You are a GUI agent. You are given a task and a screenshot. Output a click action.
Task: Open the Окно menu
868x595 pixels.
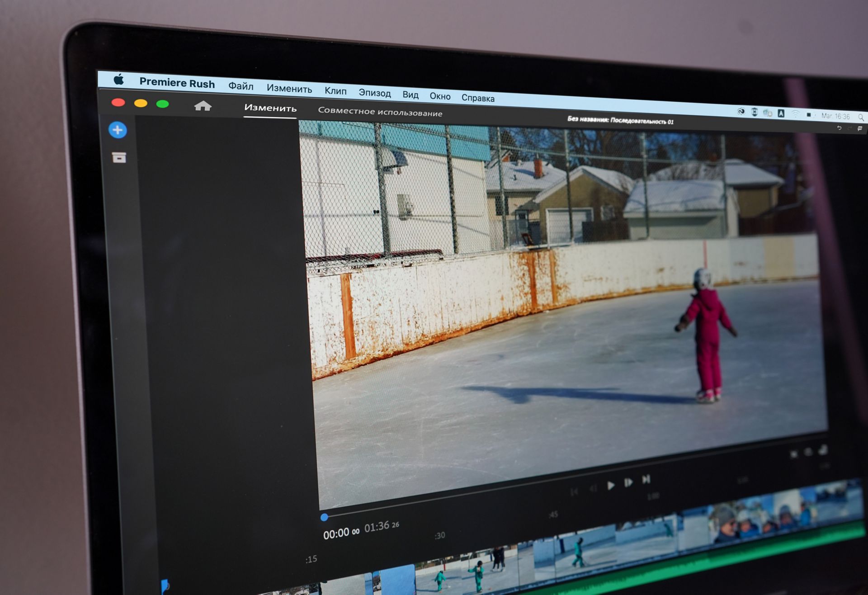click(440, 96)
